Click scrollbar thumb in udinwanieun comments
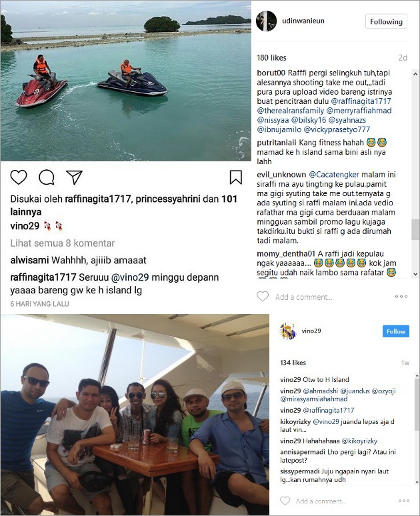Viewport: 420px width, 516px height. [415, 230]
